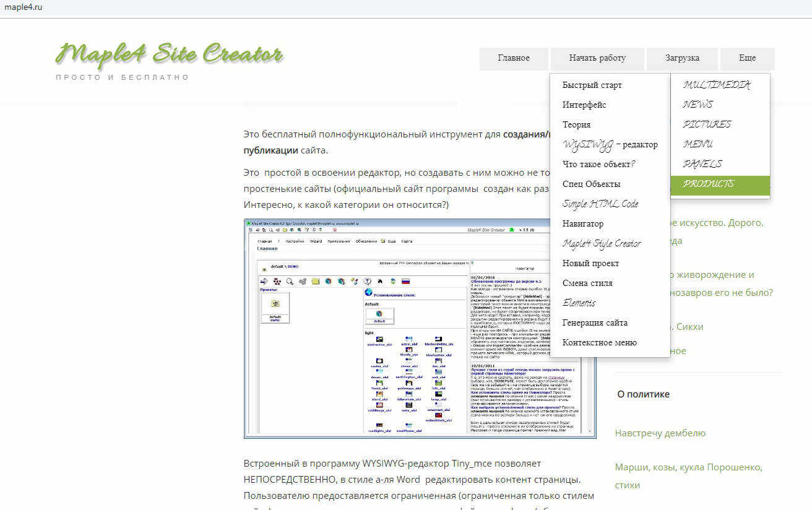This screenshot has width=812, height=510.
Task: Choose Теория in the dropdown
Action: [x=610, y=125]
